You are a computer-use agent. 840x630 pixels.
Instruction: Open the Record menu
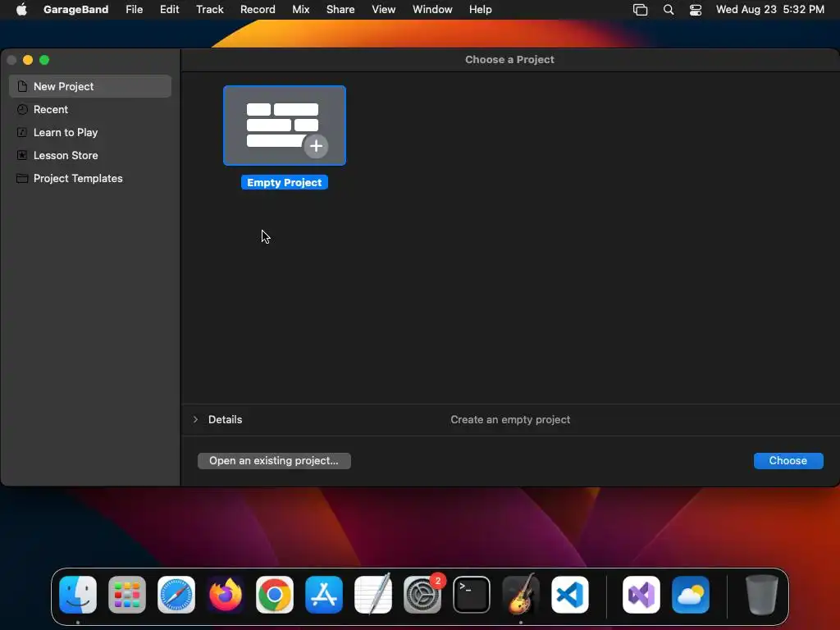258,9
